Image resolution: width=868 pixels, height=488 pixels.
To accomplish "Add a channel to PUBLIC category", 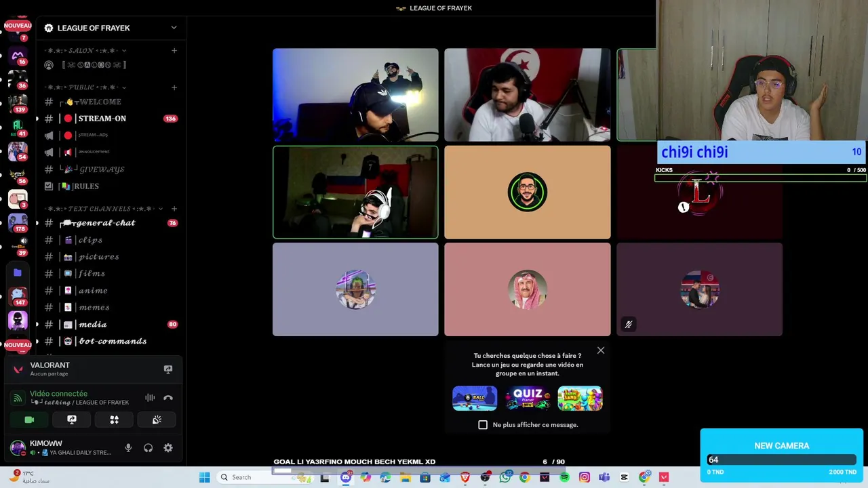I will click(174, 87).
